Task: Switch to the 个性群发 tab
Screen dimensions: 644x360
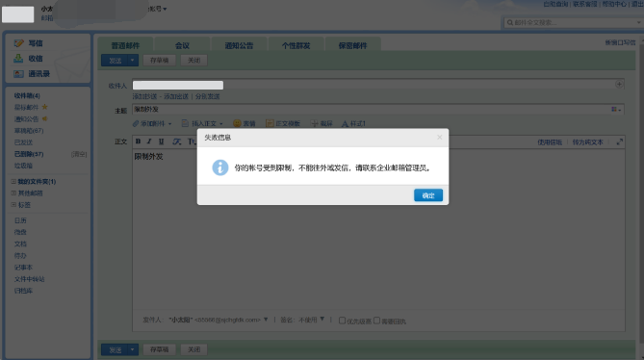Action: [x=296, y=45]
